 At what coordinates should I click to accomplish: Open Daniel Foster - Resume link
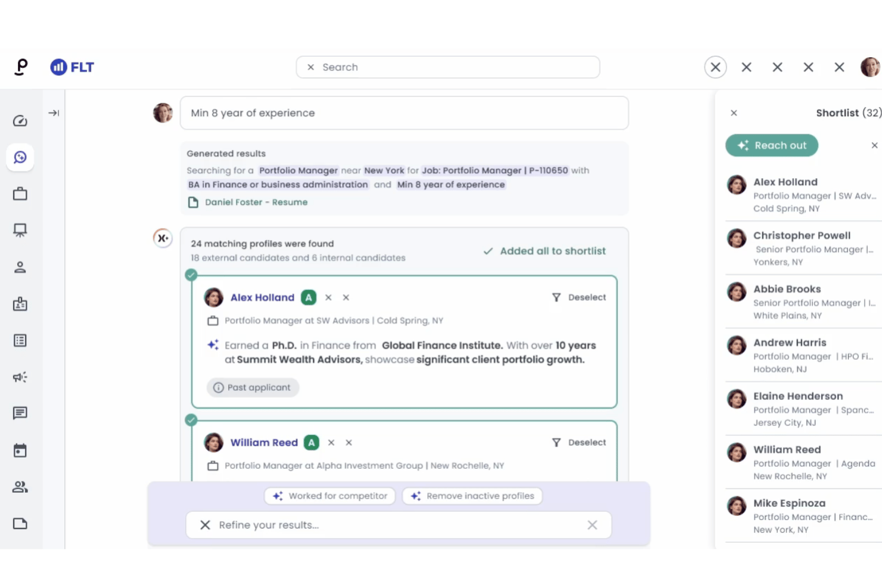(256, 203)
